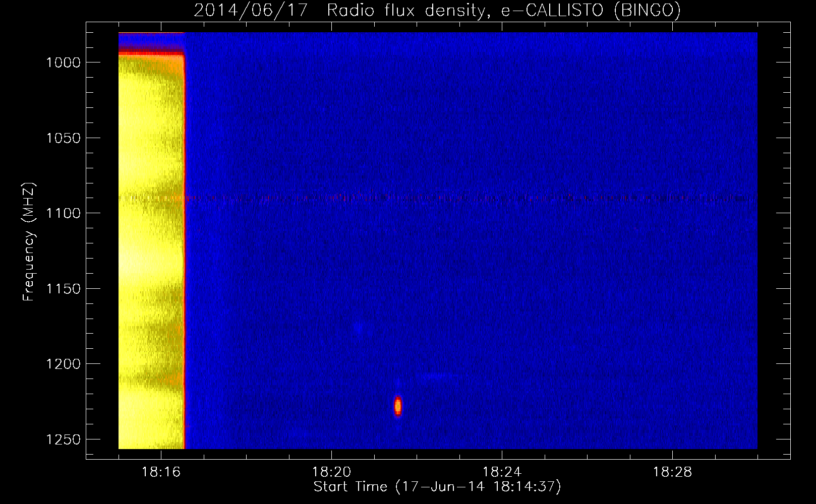This screenshot has height=504, width=816.
Task: Click the 18:16 time tick label
Action: [x=161, y=472]
